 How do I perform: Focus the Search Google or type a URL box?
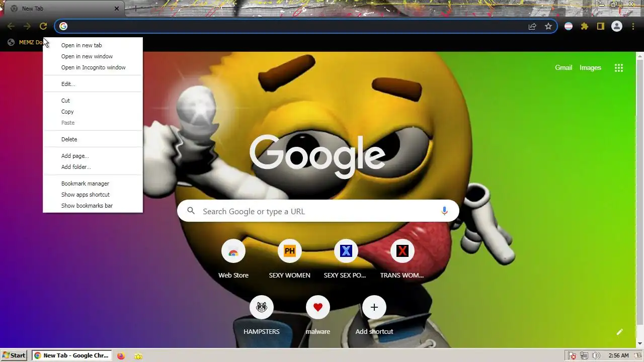[x=318, y=211]
